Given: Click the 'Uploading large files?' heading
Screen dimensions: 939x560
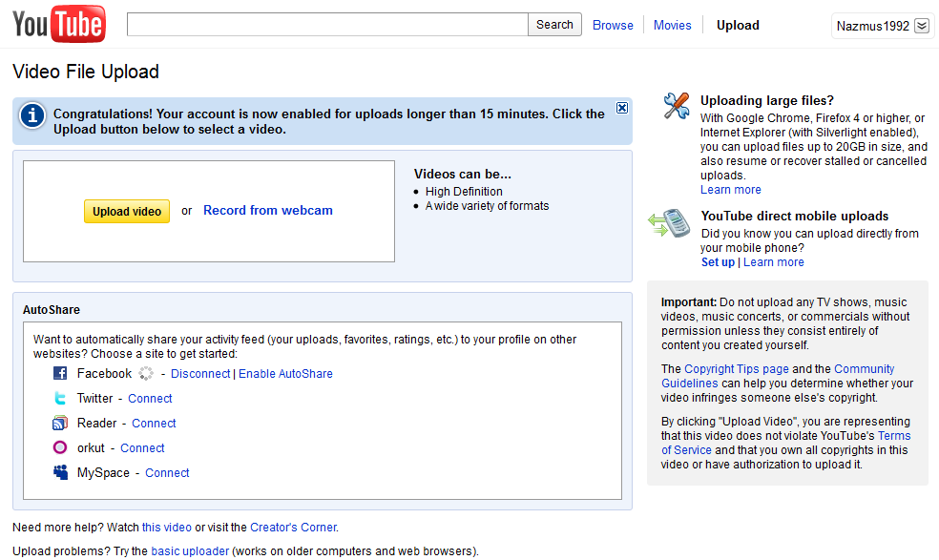Looking at the screenshot, I should [x=767, y=100].
